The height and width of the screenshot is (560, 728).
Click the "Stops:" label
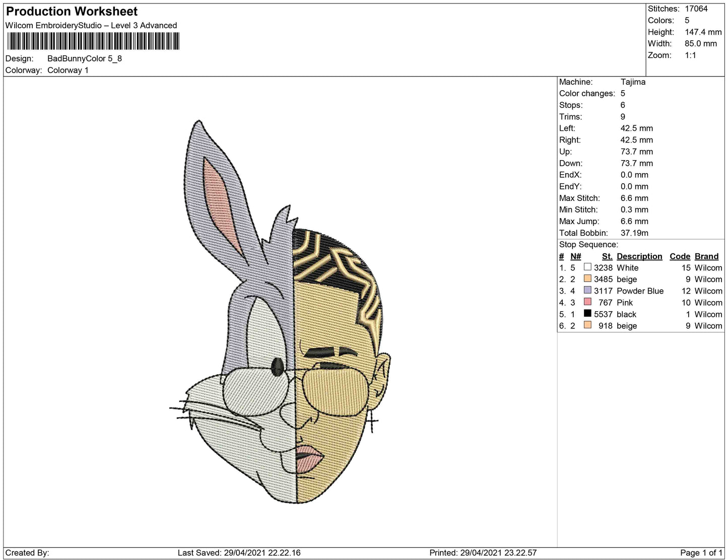(571, 105)
